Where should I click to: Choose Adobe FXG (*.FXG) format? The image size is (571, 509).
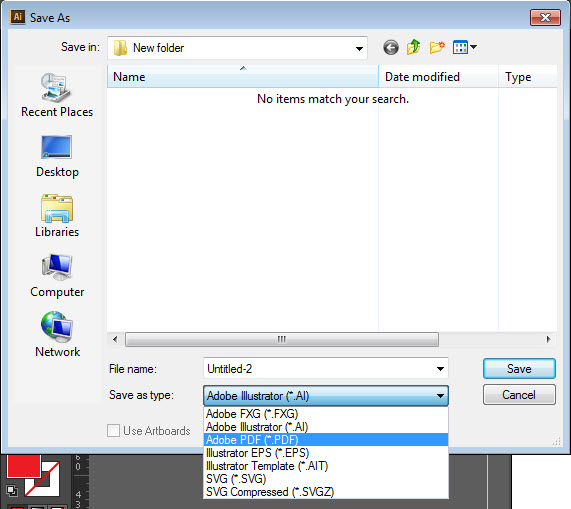(326, 414)
